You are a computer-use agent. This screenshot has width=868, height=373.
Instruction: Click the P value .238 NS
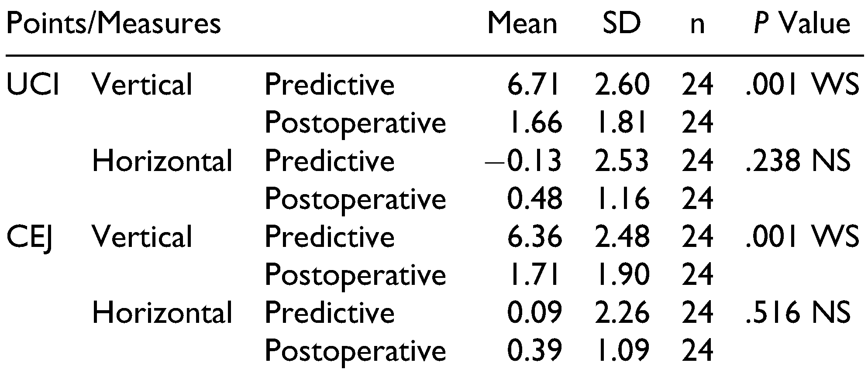pyautogui.click(x=798, y=161)
